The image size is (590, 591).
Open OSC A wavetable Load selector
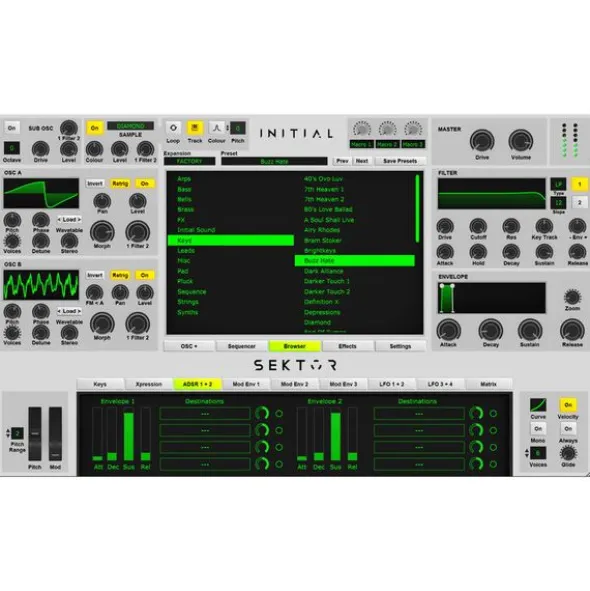(x=69, y=219)
